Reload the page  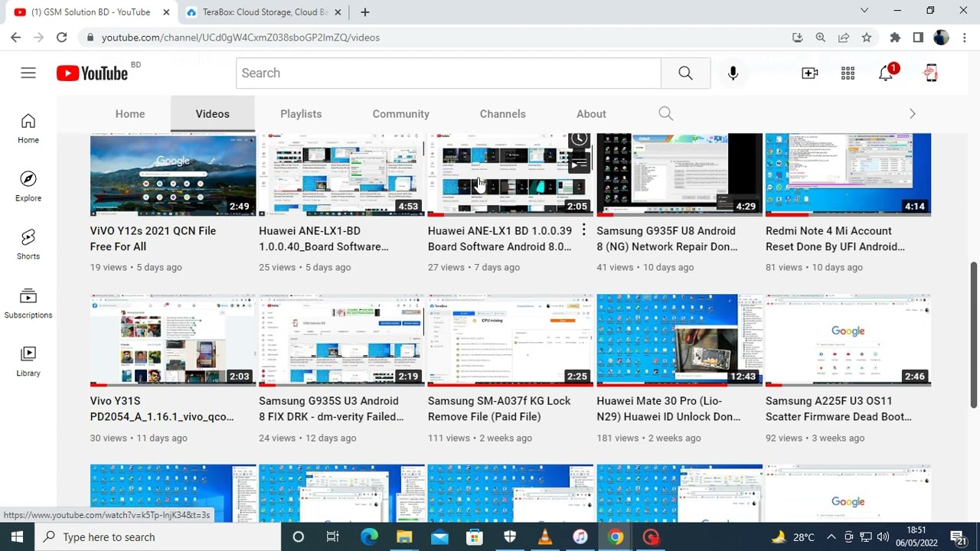[61, 37]
